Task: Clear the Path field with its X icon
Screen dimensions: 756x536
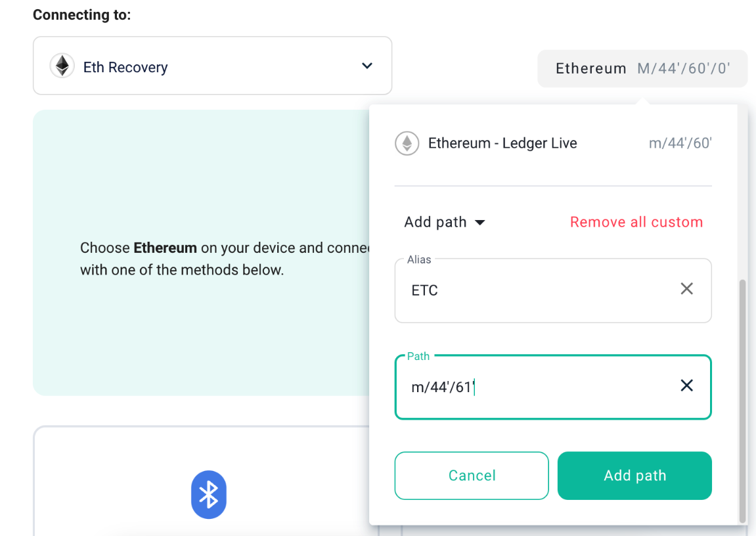Action: (686, 386)
